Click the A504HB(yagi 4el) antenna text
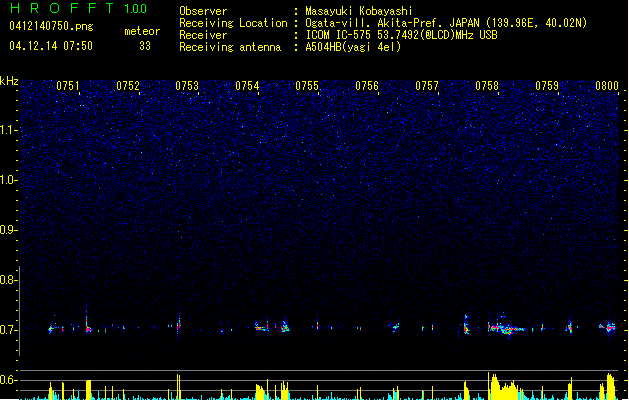Screen dimensions: 629x400 (x=353, y=47)
